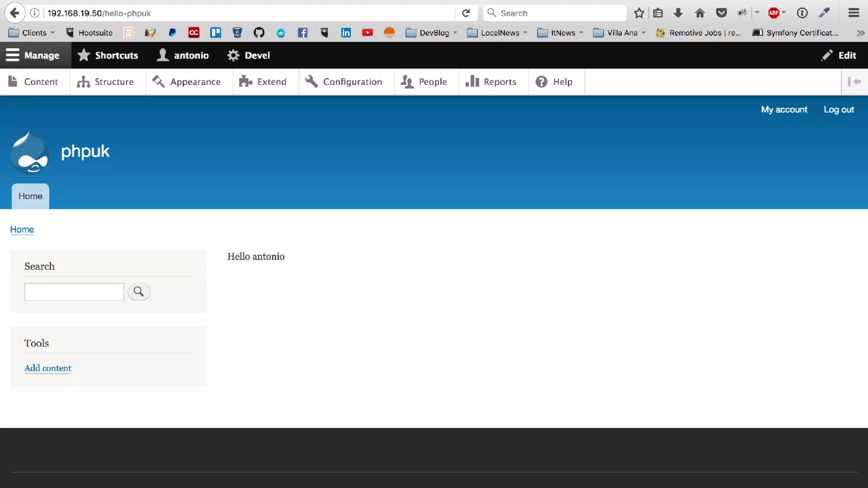This screenshot has height=488, width=868.
Task: Open the LinkedIn bookmark
Action: [x=345, y=33]
